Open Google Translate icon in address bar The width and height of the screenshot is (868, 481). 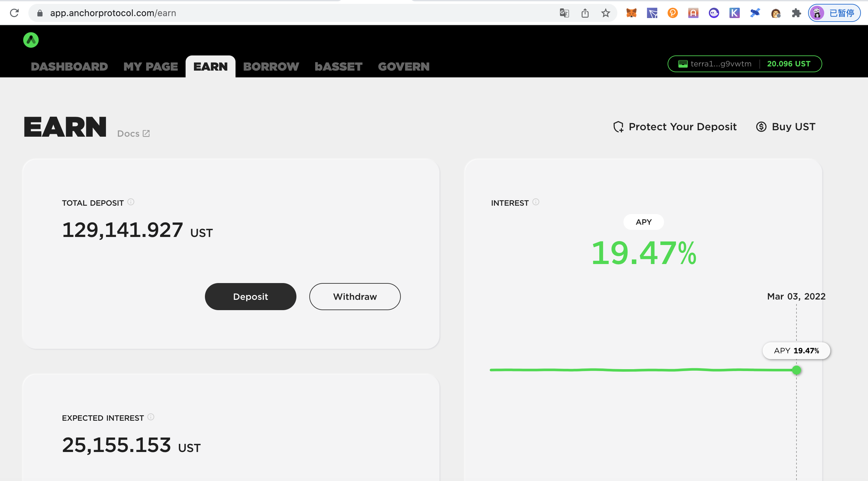[x=564, y=13]
